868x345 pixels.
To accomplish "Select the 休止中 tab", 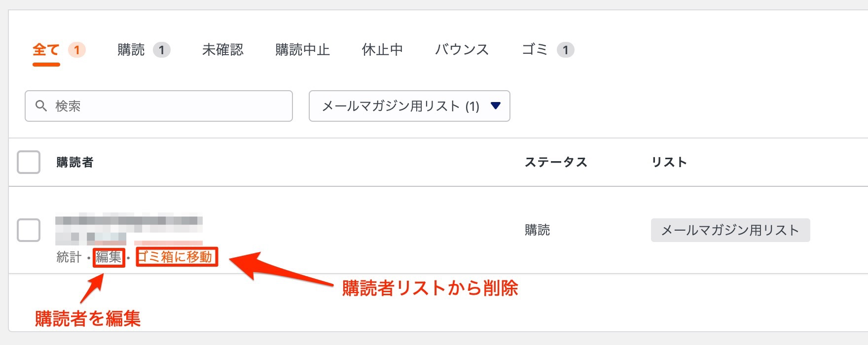I will click(x=382, y=50).
